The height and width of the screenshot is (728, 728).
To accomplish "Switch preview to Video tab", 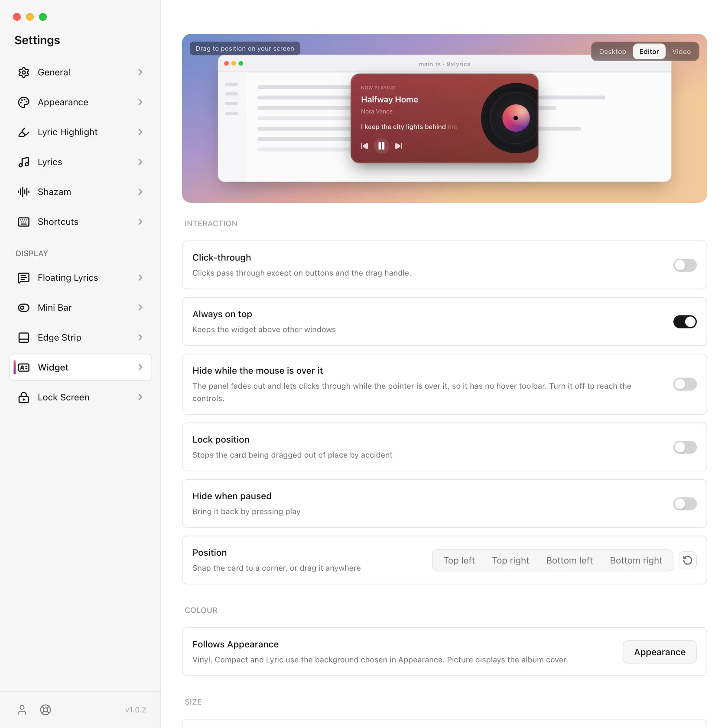I will 682,52.
